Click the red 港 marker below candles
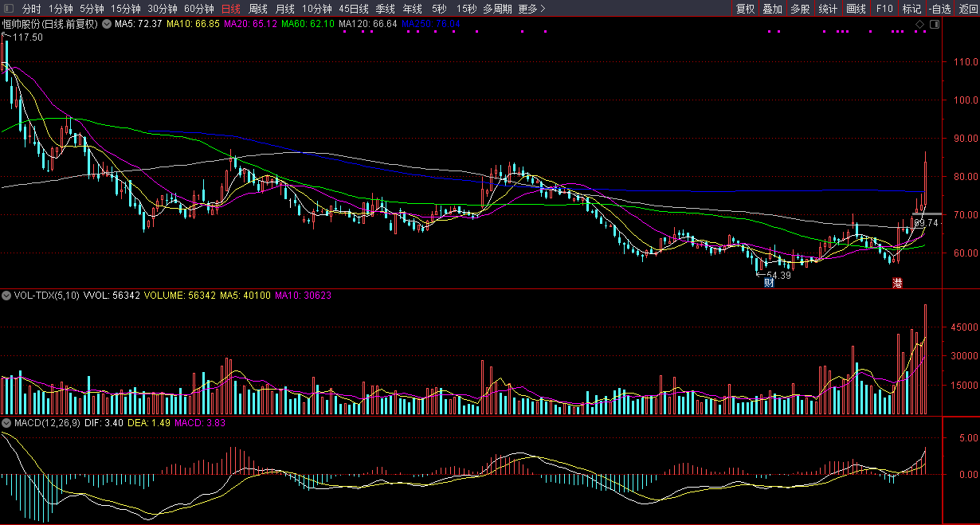 click(x=897, y=283)
